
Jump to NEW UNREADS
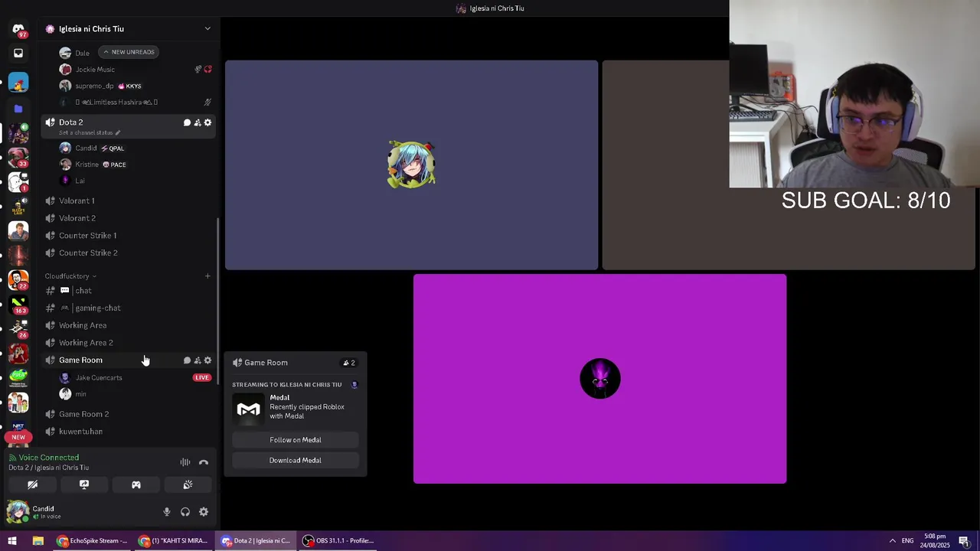click(129, 52)
